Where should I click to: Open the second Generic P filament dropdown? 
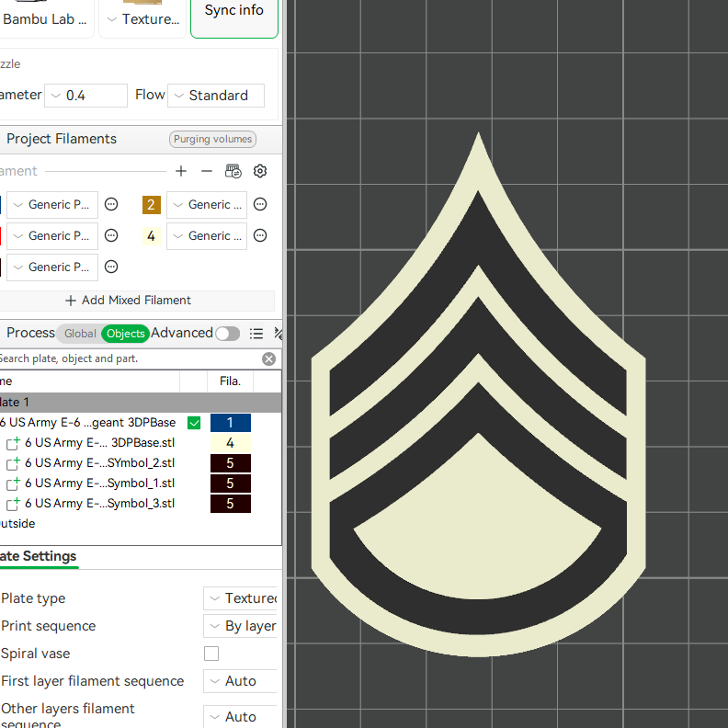click(52, 236)
